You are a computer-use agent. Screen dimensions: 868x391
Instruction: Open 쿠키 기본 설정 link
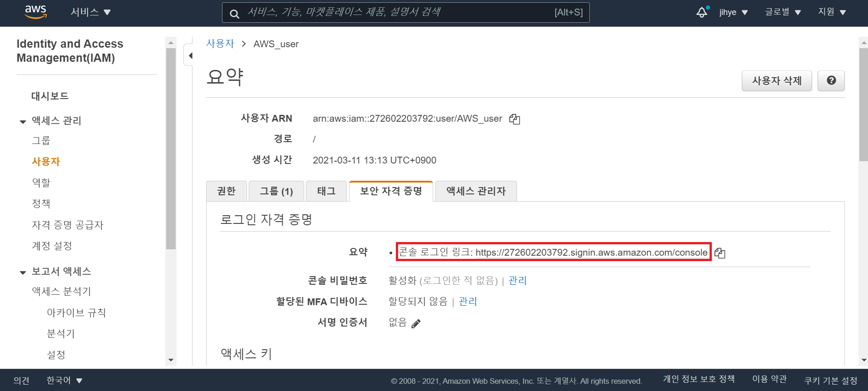[831, 381]
